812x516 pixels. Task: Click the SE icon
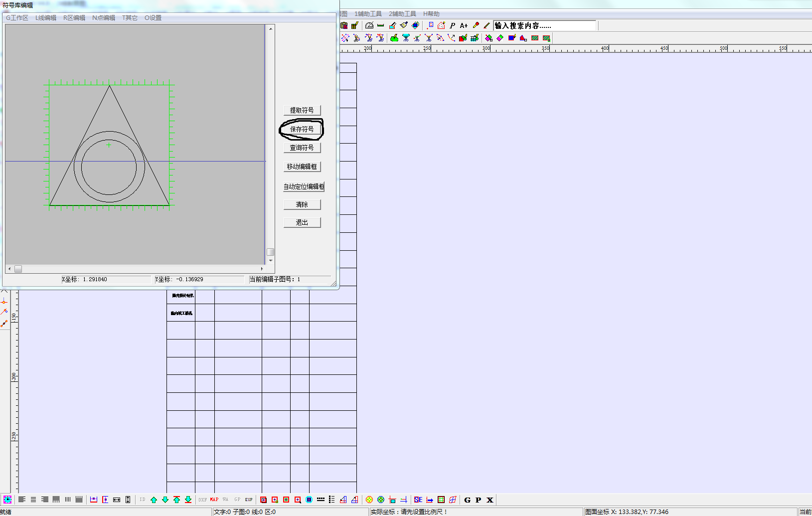pyautogui.click(x=418, y=500)
